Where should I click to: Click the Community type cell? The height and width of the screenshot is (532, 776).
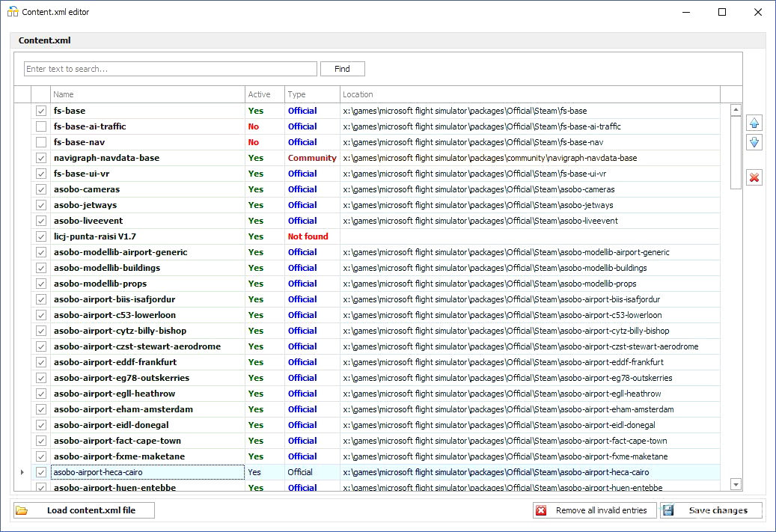312,159
